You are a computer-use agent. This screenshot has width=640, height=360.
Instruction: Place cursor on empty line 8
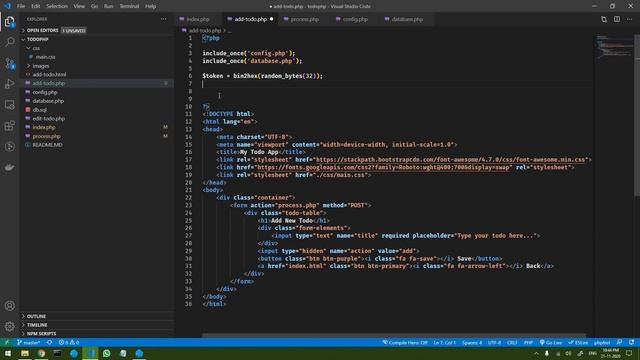click(x=397, y=91)
